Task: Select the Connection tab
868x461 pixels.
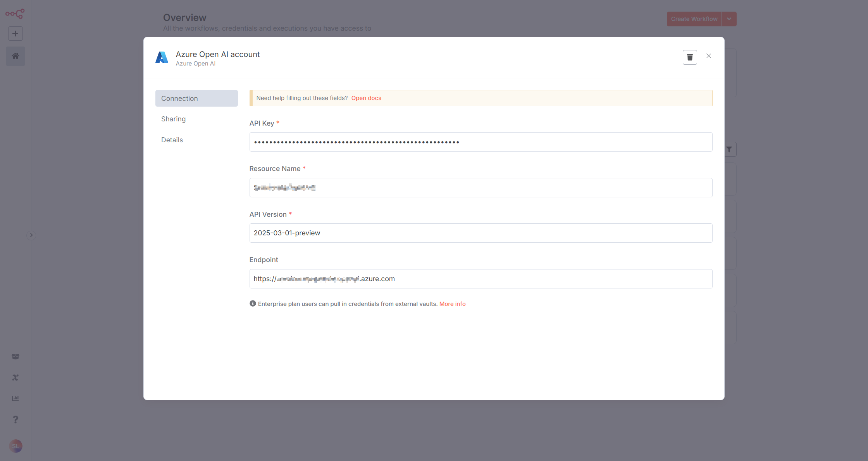Action: 196,98
